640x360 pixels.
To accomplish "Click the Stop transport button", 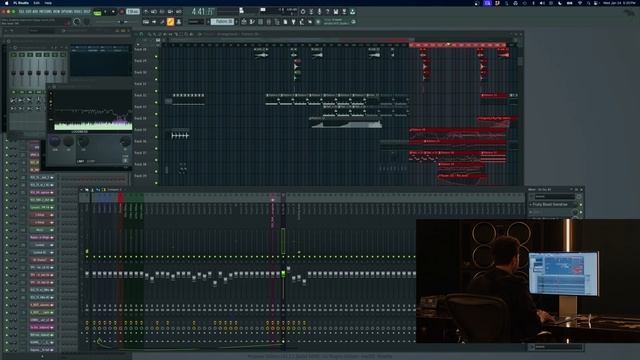I will point(113,12).
